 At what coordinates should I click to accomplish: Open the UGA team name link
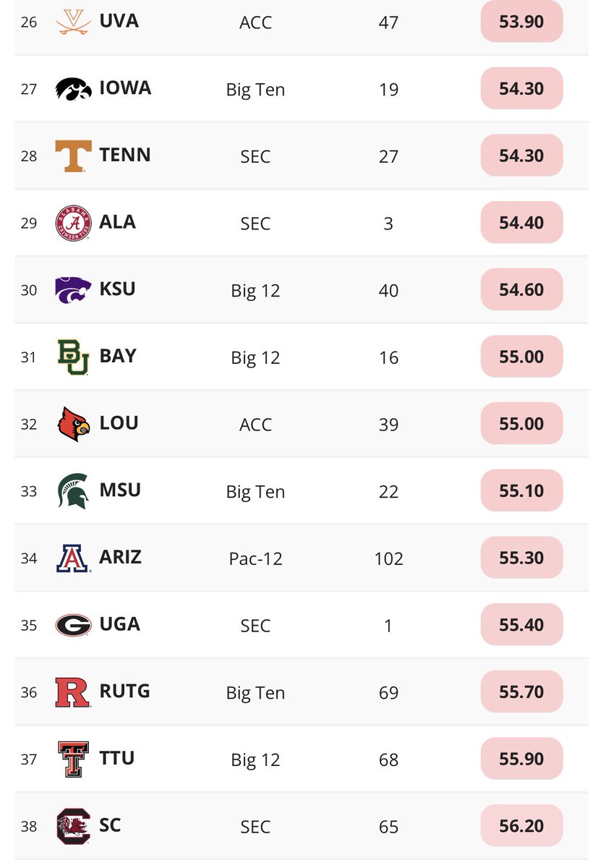click(x=119, y=624)
